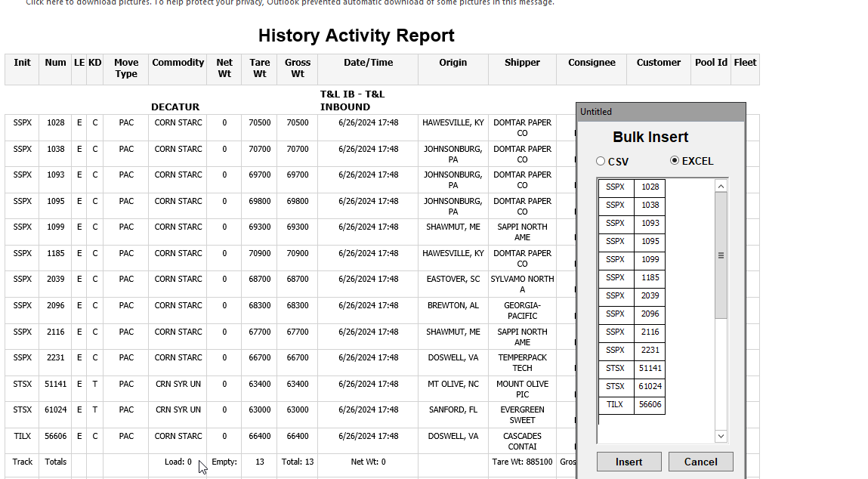
Task: Click 1028 cell in Bulk Insert list
Action: (x=650, y=187)
